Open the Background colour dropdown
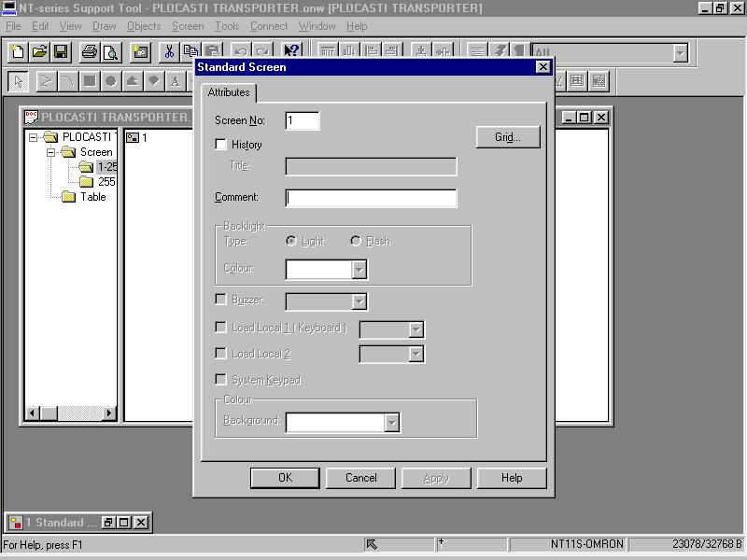This screenshot has height=560, width=747. pos(391,423)
